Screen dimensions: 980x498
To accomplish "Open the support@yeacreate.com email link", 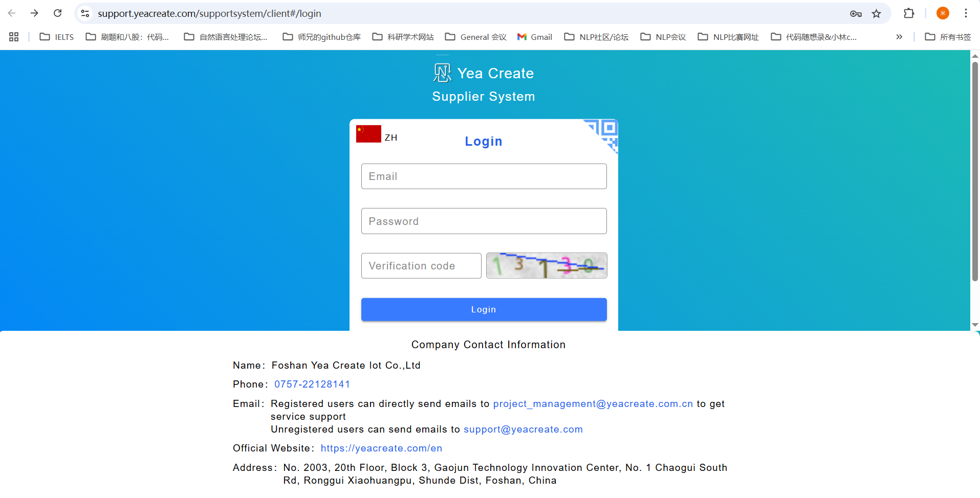I will point(523,429).
